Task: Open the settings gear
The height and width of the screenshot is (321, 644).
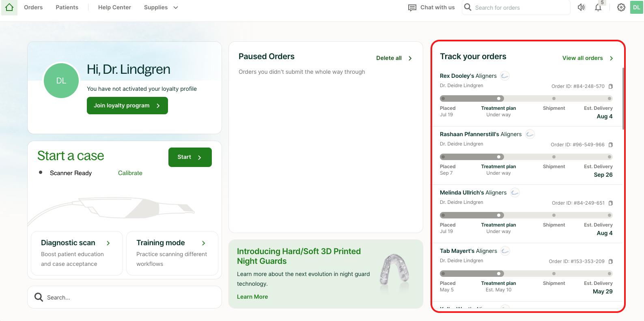Action: tap(621, 7)
